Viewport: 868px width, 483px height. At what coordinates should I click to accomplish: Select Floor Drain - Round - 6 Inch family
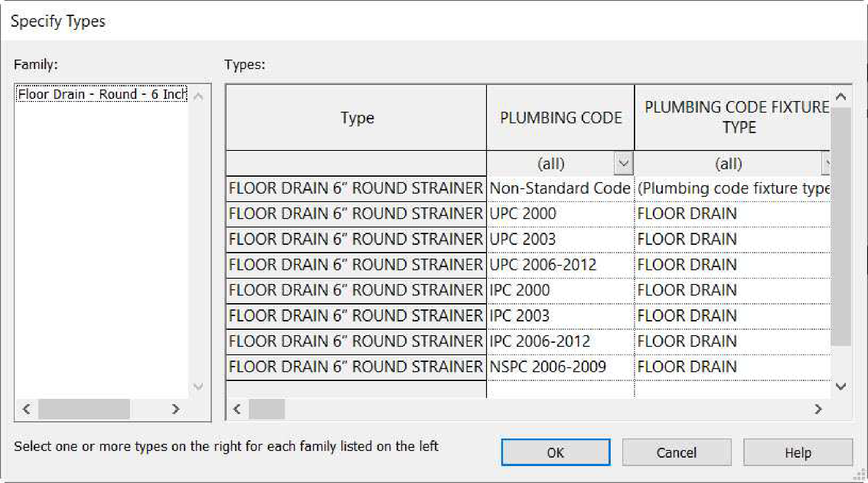pyautogui.click(x=101, y=94)
